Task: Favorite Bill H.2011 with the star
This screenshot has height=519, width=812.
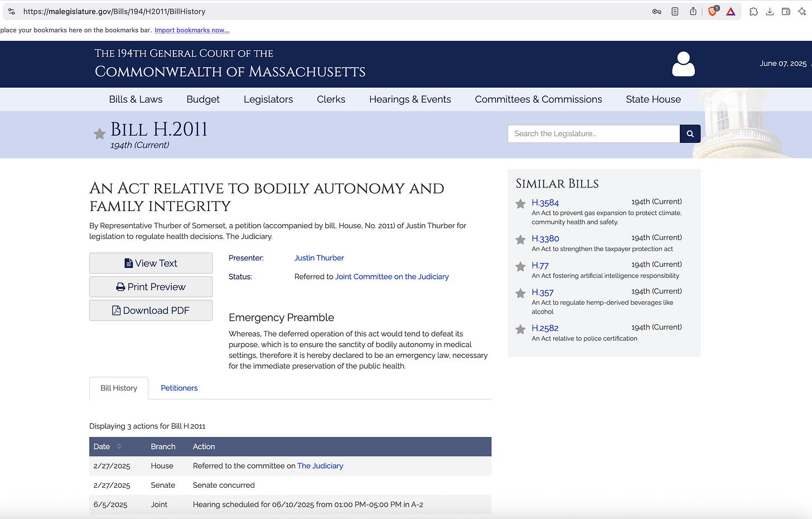Action: (99, 134)
